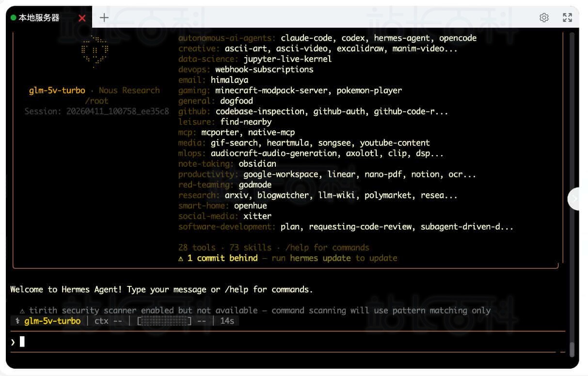Screen dimensions: 588x376
Task: Click the prompt chevron symbol
Action: [x=13, y=342]
